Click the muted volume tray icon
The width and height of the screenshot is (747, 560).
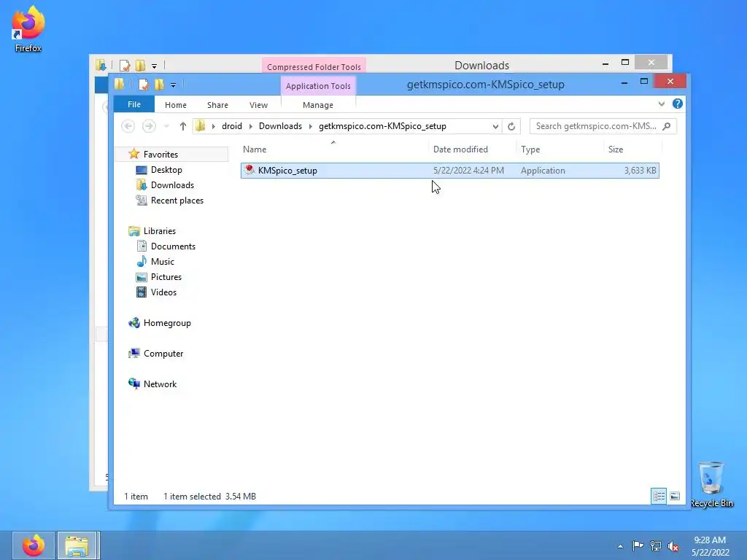pyautogui.click(x=673, y=546)
